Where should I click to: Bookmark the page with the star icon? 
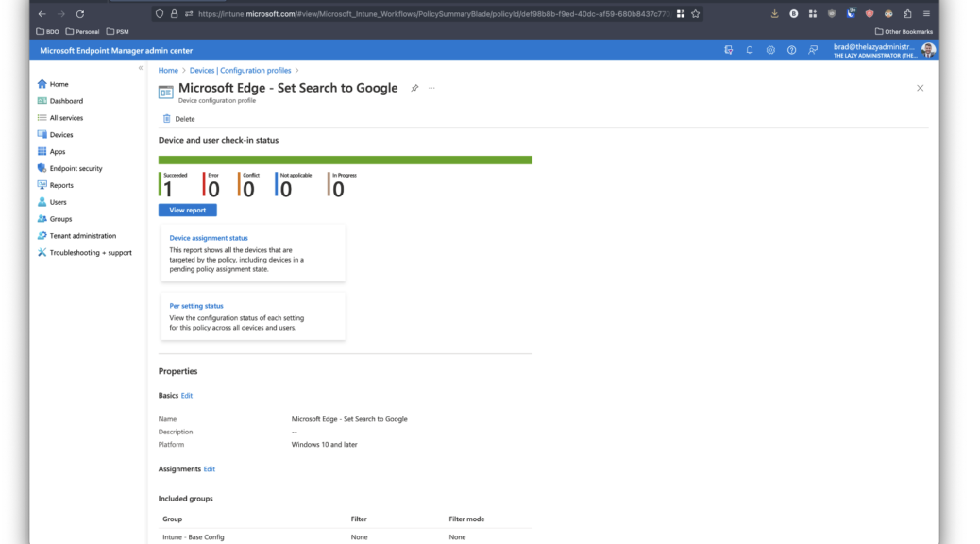pos(696,14)
